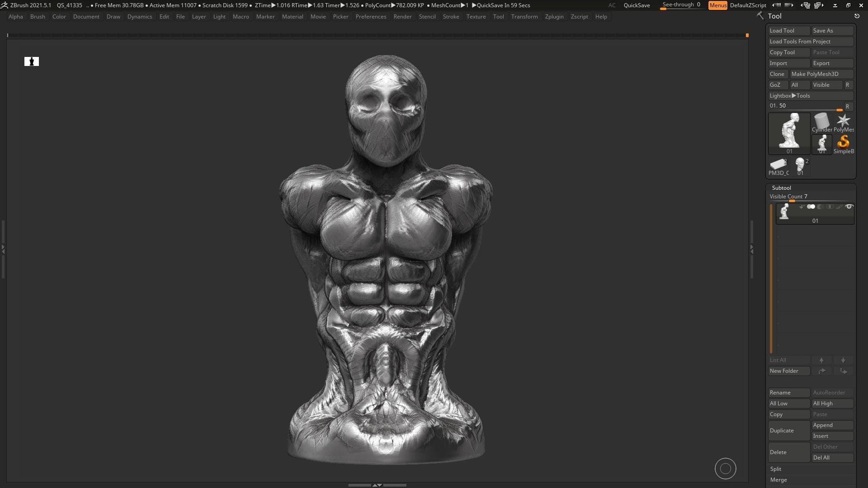Click the subtool move-up arrow button

pos(821,360)
